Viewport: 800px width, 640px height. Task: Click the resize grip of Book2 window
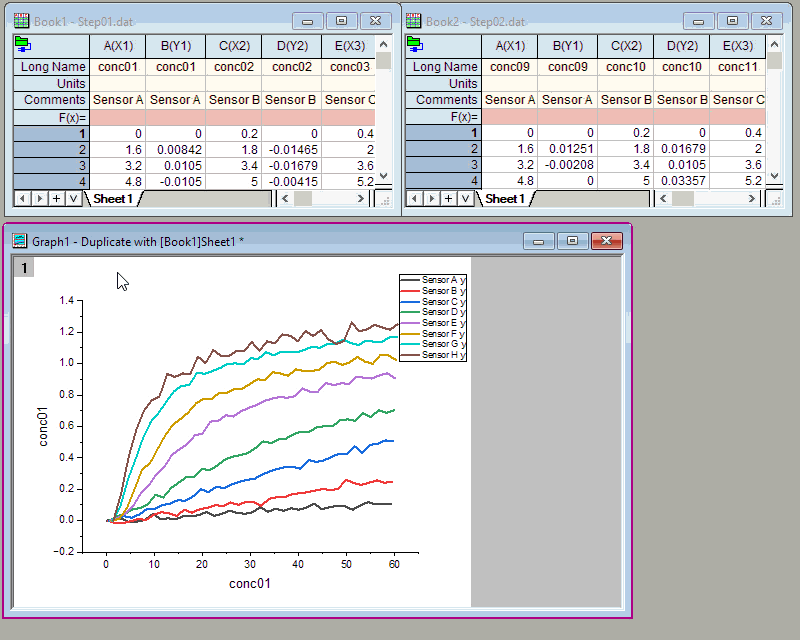pos(777,199)
